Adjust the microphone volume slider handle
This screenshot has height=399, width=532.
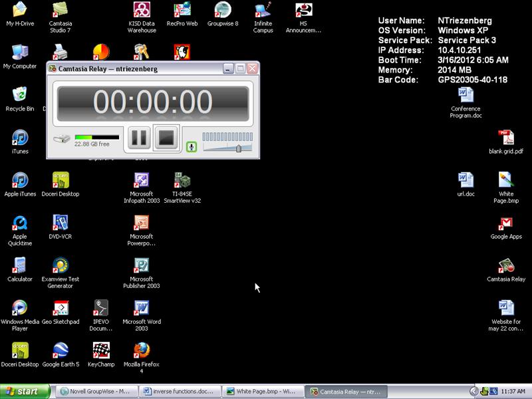(239, 148)
